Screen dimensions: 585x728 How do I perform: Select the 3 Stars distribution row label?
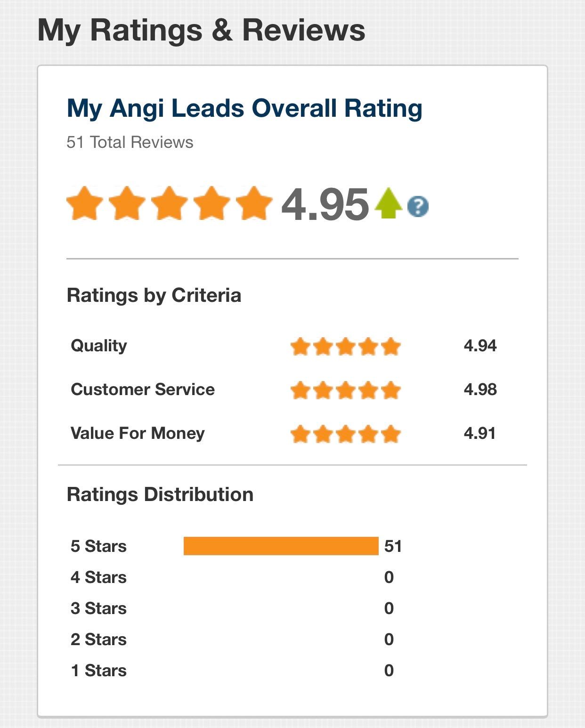tap(98, 608)
